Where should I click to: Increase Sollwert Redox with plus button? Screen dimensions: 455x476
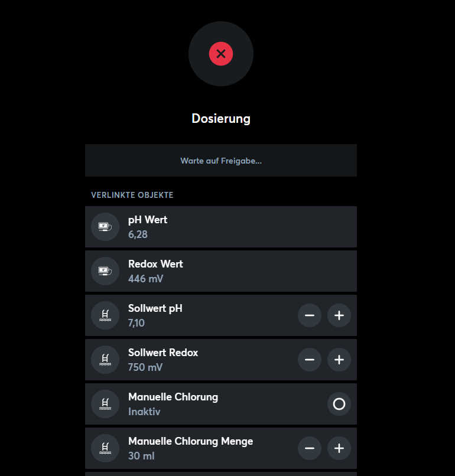pyautogui.click(x=339, y=360)
